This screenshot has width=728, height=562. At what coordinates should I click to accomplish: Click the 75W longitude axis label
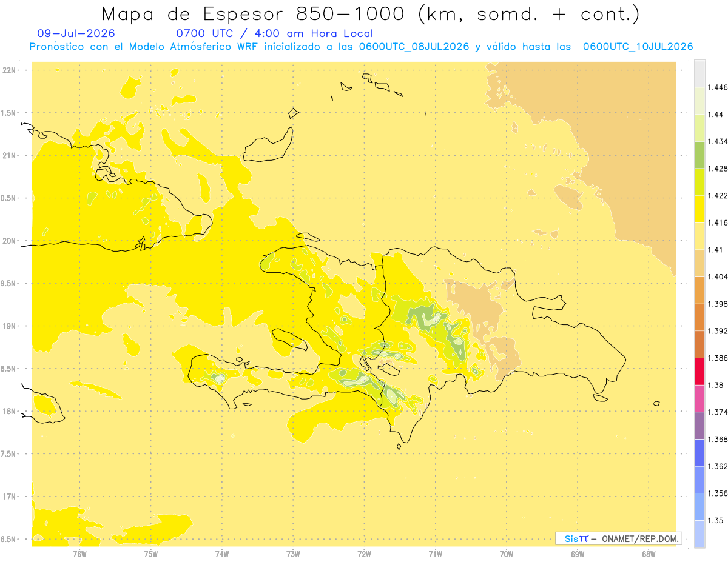(151, 554)
